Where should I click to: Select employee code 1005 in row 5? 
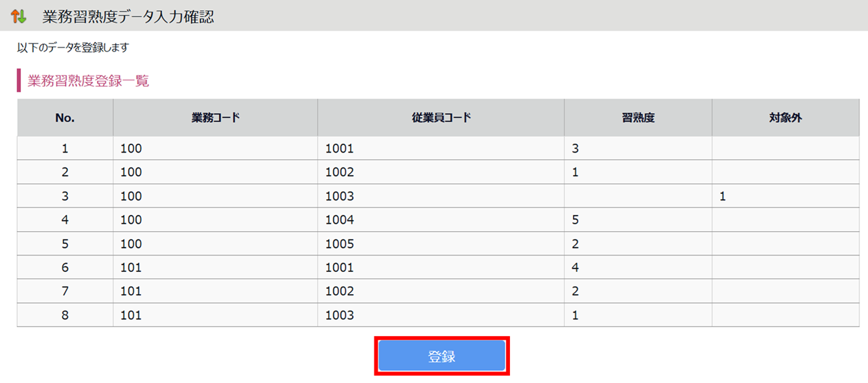340,244
